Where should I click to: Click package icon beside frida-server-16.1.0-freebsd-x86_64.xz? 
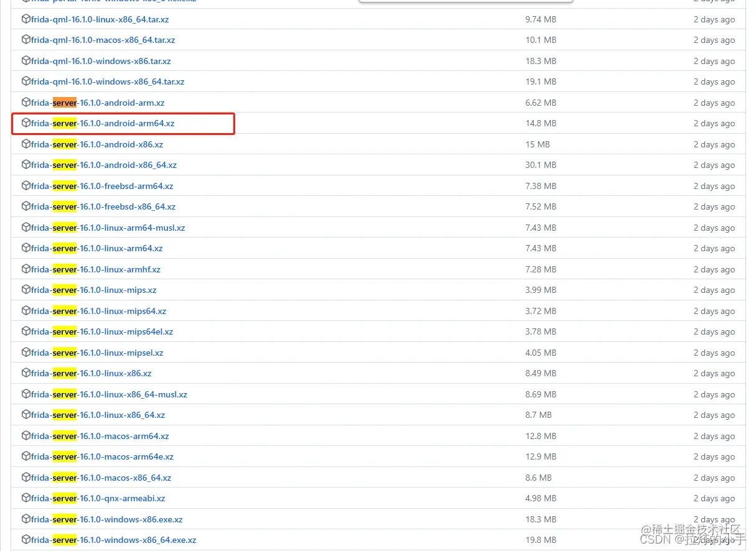pyautogui.click(x=26, y=206)
